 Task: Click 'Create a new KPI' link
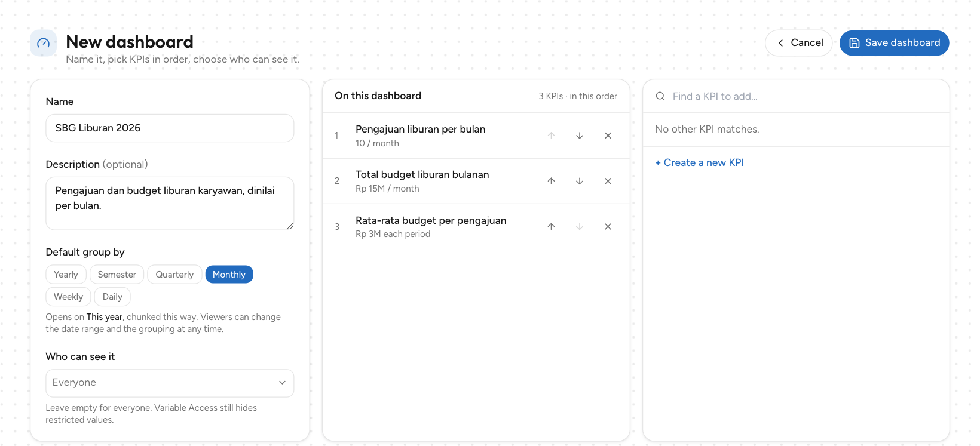(699, 162)
